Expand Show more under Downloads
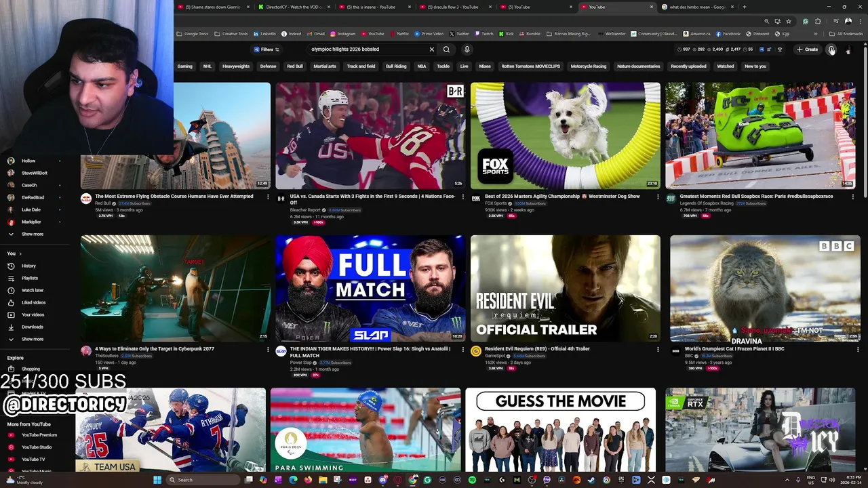 [x=32, y=339]
